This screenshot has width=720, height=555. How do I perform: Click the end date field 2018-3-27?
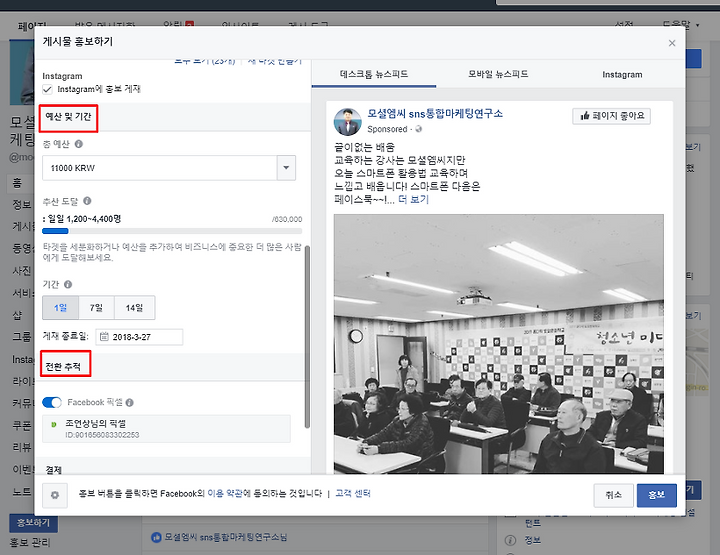pos(139,336)
